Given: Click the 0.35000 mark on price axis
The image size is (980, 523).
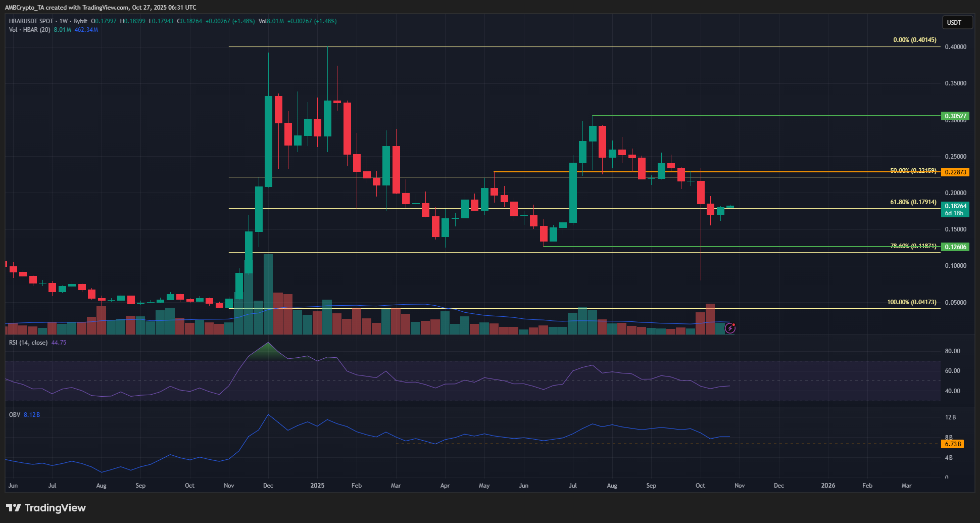Looking at the screenshot, I should point(955,83).
